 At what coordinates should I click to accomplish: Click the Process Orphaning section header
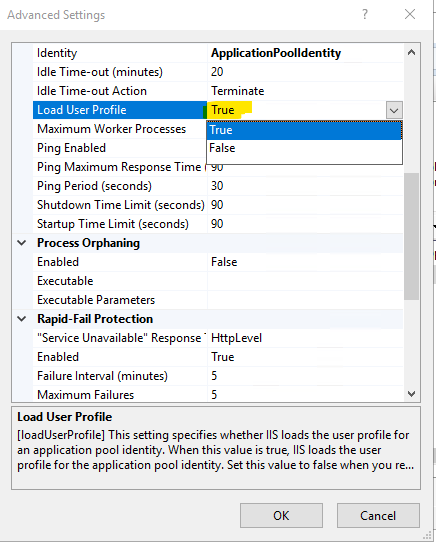coord(88,243)
